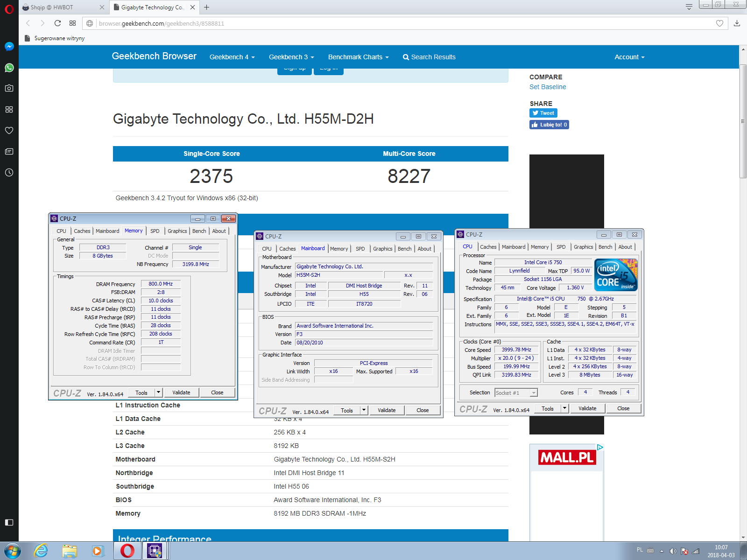This screenshot has width=747, height=560.
Task: Expand Benchmark Charts menu
Action: [x=358, y=57]
